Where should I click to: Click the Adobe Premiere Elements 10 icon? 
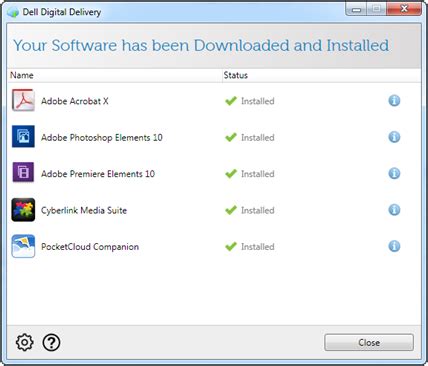[23, 173]
